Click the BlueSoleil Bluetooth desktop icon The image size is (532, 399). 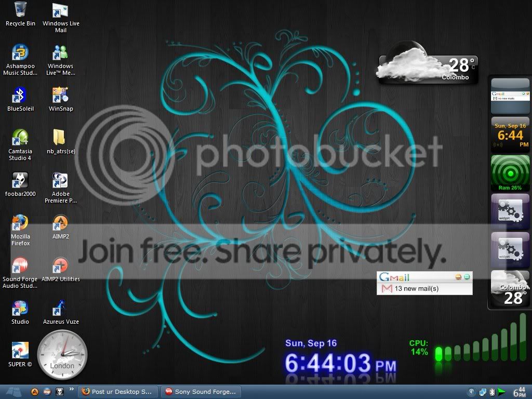pos(20,99)
